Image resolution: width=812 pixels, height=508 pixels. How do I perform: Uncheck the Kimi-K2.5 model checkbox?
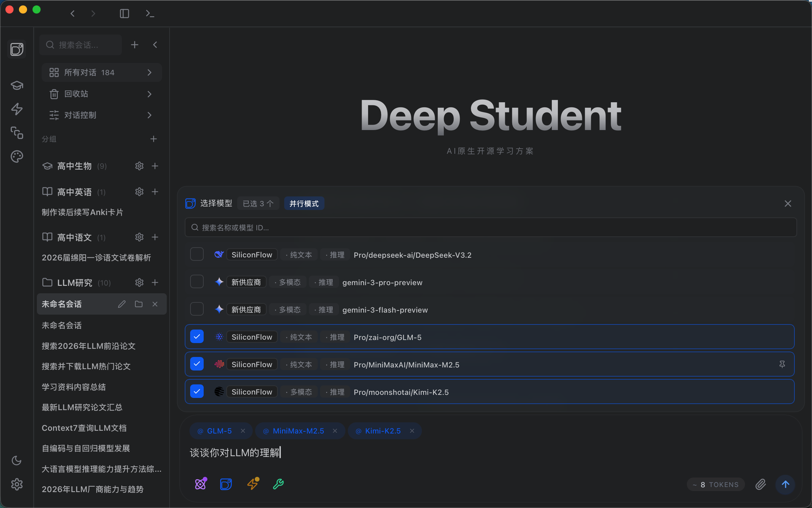tap(197, 391)
